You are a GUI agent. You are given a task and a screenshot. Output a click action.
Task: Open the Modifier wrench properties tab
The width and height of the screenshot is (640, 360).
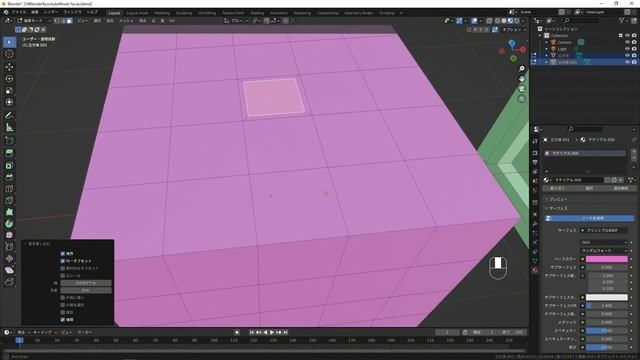click(x=535, y=224)
